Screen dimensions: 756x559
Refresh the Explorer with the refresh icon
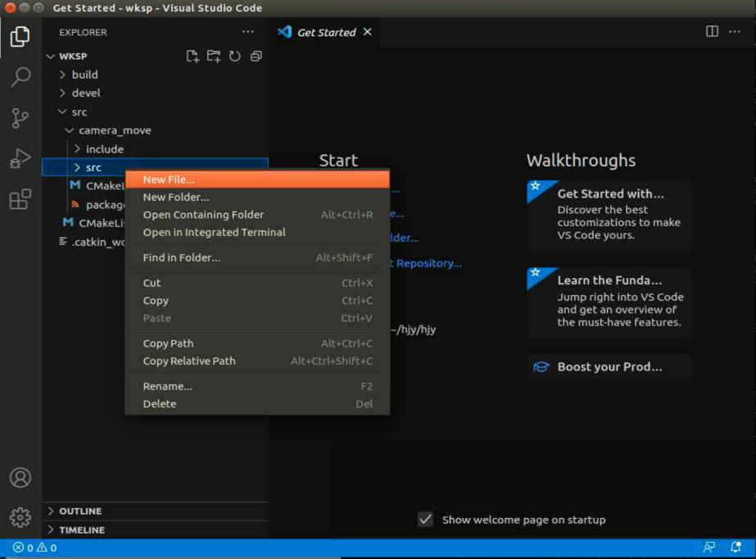tap(235, 57)
